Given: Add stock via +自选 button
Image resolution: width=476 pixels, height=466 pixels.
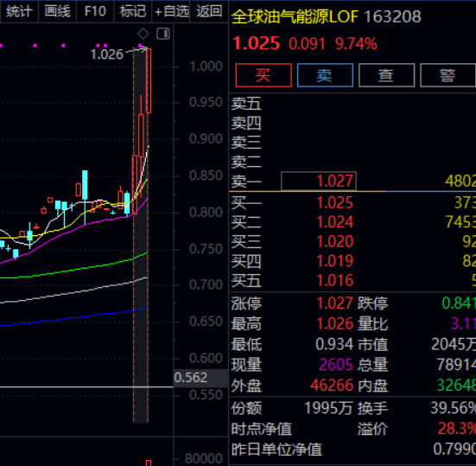Looking at the screenshot, I should point(171,11).
